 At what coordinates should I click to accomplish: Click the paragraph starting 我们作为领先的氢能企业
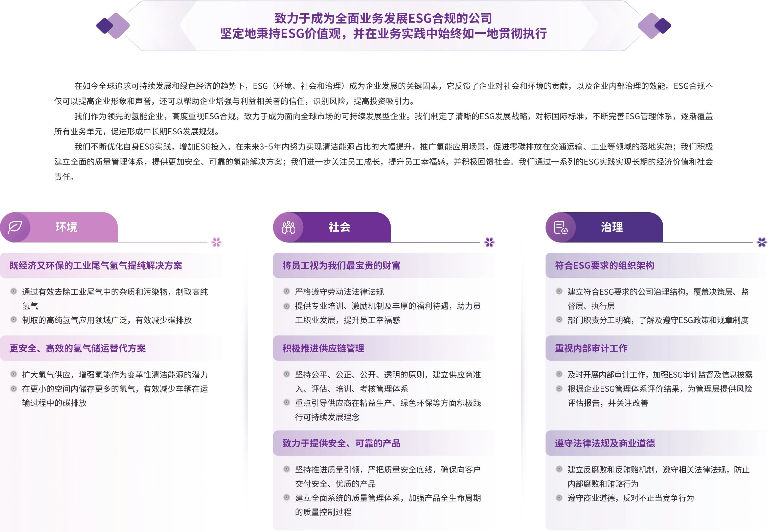[383, 124]
